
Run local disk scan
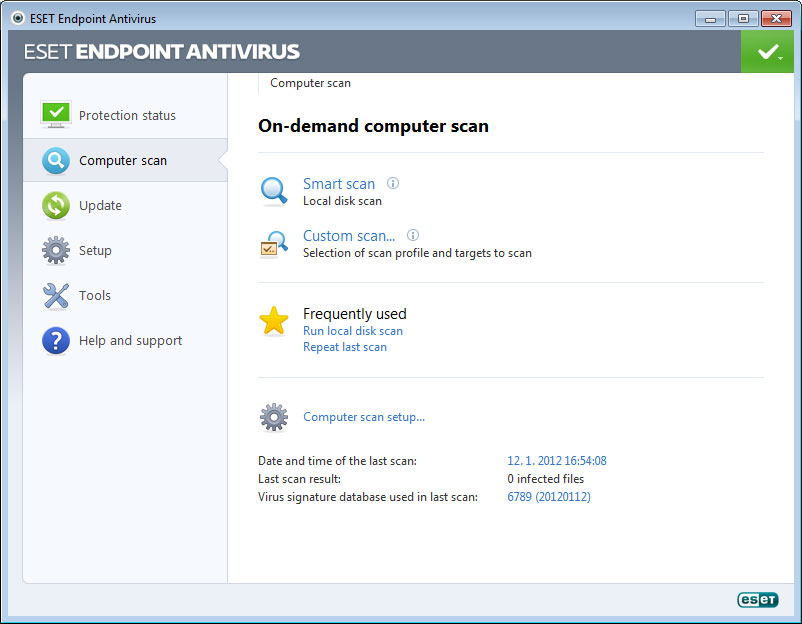[353, 331]
